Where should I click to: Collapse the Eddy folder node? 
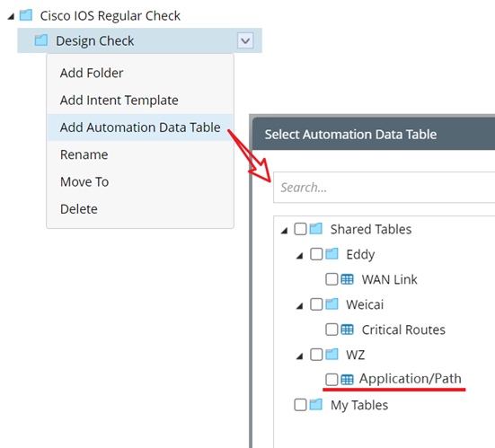tap(299, 256)
